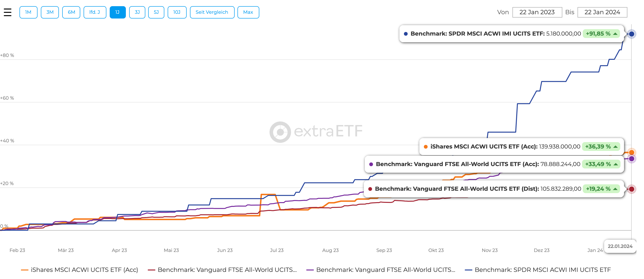Select the 1M time range
This screenshot has width=644, height=279.
click(x=28, y=12)
